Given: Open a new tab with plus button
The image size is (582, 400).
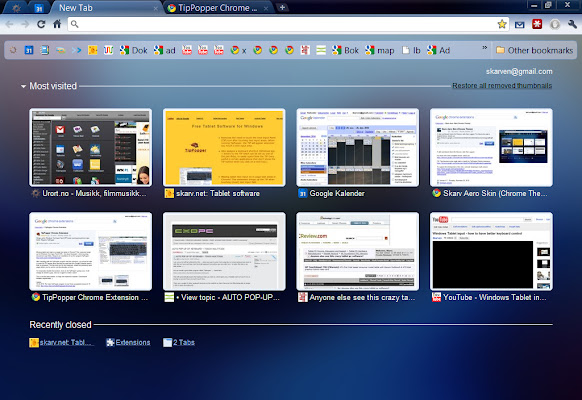Looking at the screenshot, I should point(282,7).
